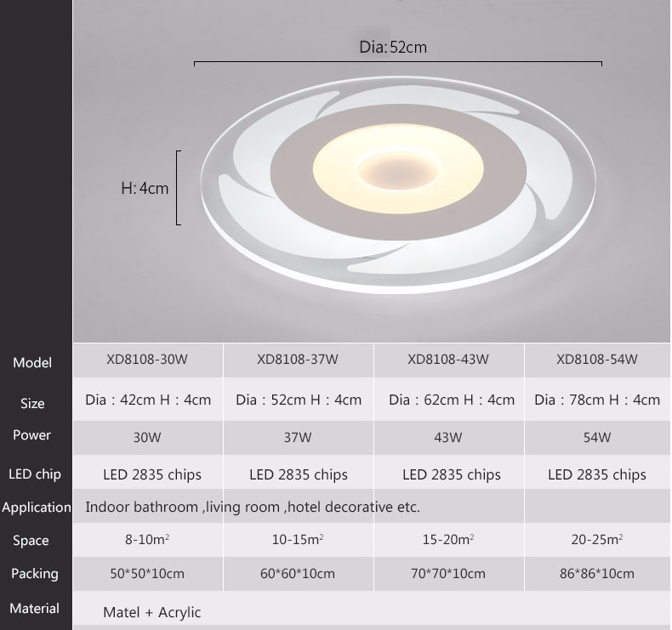
Task: Select the 'Power' row header
Action: pyautogui.click(x=31, y=434)
